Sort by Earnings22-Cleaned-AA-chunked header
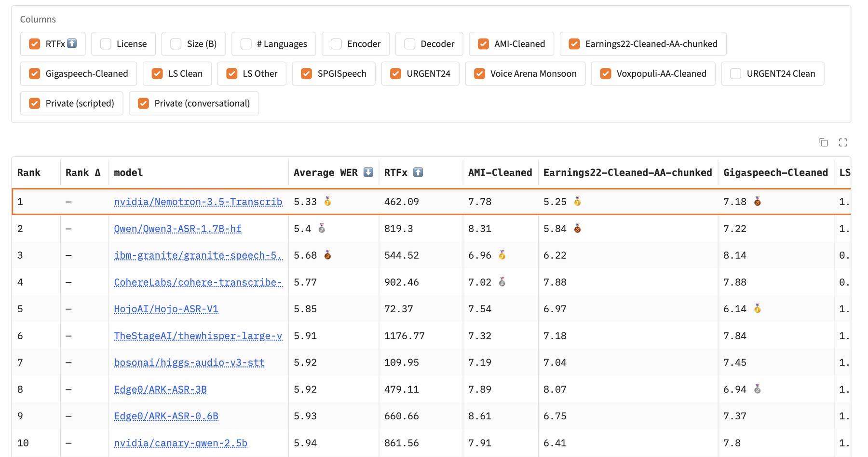Screen dimensions: 868x457 627,172
